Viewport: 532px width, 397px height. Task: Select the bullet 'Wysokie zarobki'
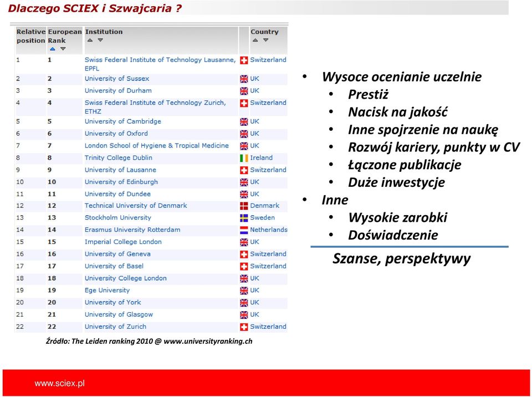coord(398,218)
